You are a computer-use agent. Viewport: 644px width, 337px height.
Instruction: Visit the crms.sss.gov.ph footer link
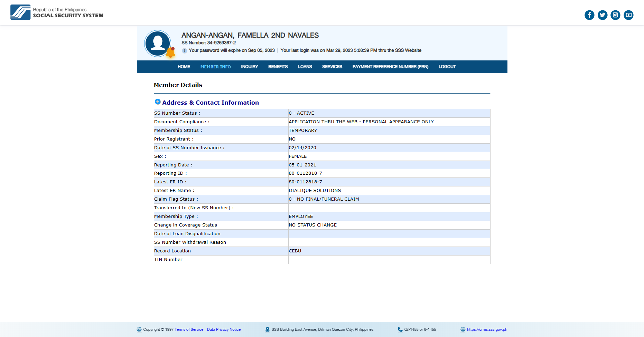pos(487,330)
